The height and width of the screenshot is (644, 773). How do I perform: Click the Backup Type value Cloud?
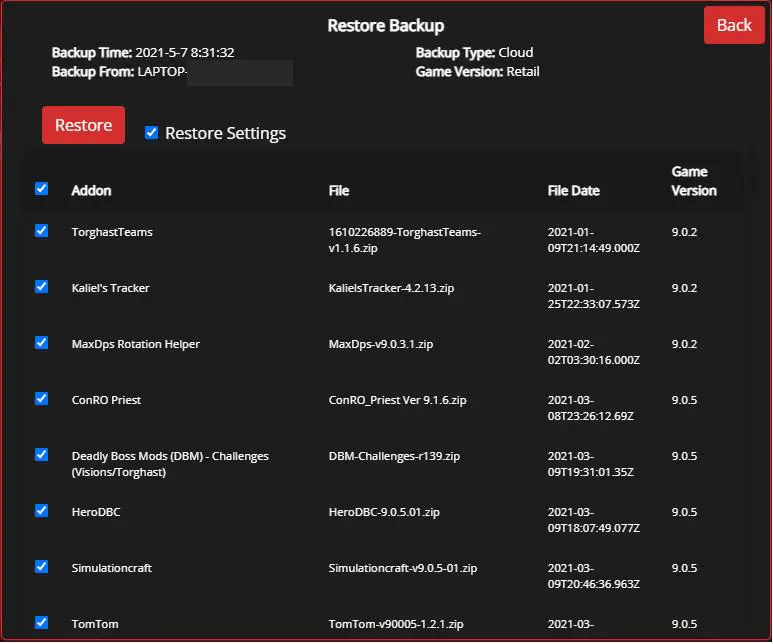point(516,53)
